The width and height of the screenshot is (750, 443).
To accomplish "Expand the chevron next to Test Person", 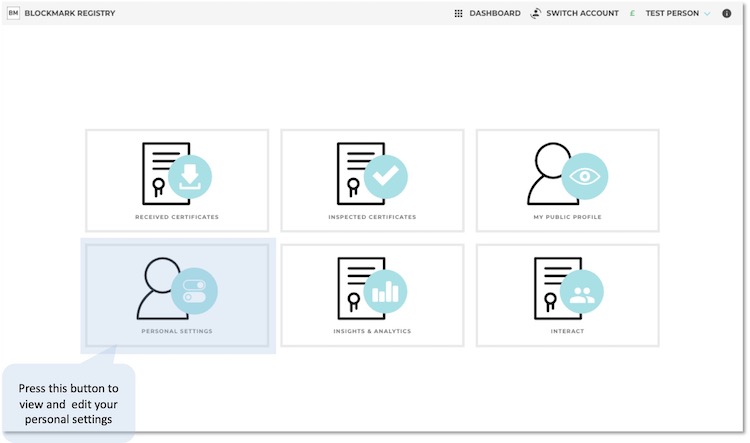I will coord(707,13).
